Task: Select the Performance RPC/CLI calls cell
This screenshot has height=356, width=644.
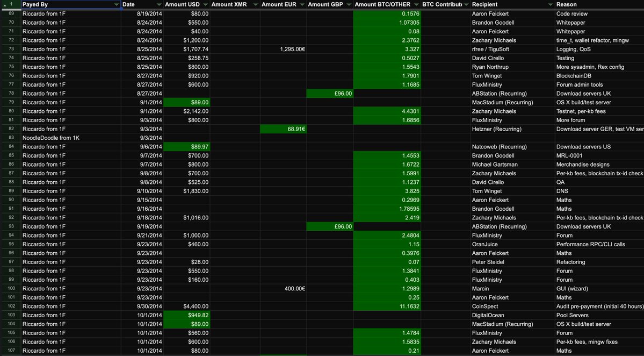Action: pos(599,244)
